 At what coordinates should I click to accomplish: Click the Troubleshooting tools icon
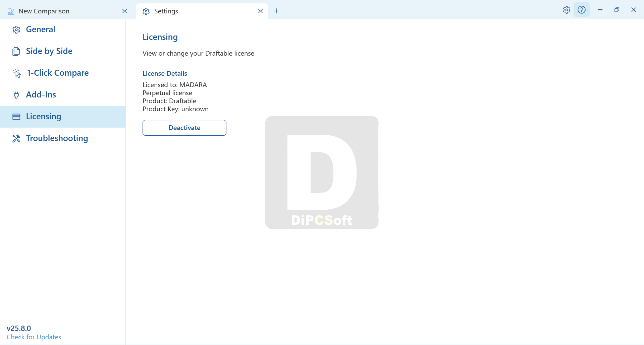pos(16,138)
